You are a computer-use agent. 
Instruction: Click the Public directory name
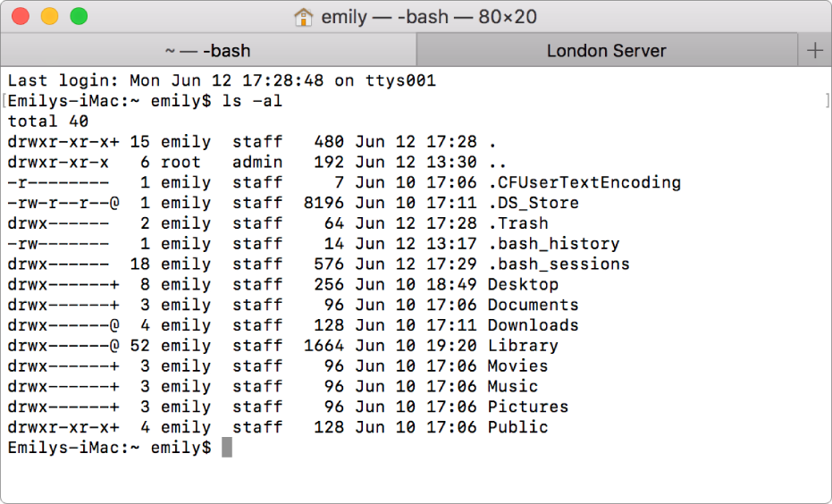tap(517, 427)
